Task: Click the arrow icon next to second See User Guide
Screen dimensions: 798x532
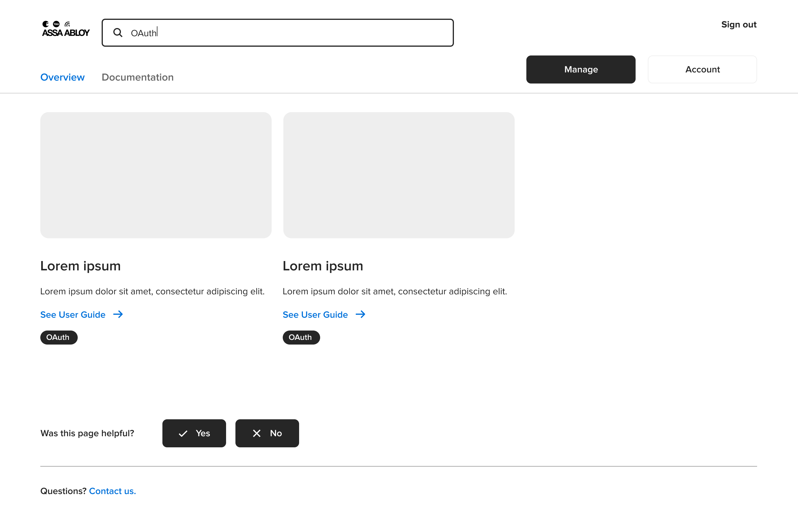Action: tap(360, 314)
